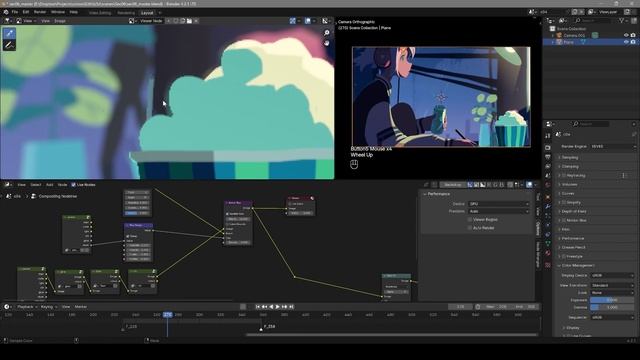Image resolution: width=640 pixels, height=360 pixels.
Task: Select the Sample tool in image editor toolbar
Action: point(9,33)
